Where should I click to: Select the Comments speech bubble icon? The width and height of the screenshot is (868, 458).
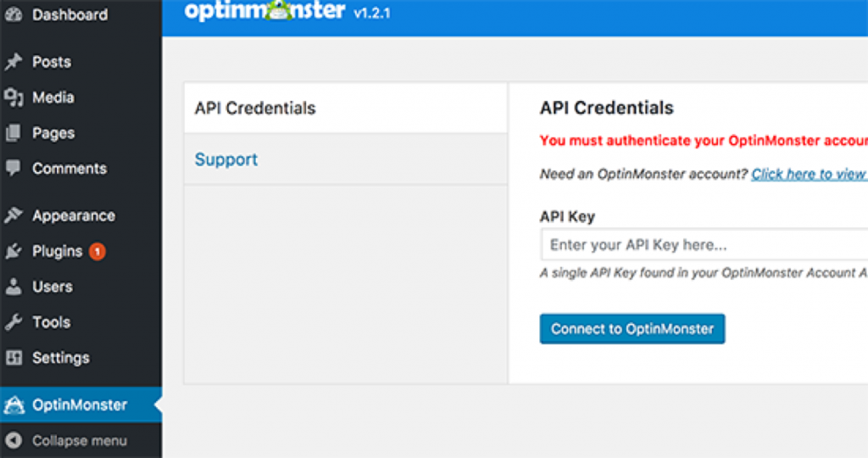[x=14, y=169]
